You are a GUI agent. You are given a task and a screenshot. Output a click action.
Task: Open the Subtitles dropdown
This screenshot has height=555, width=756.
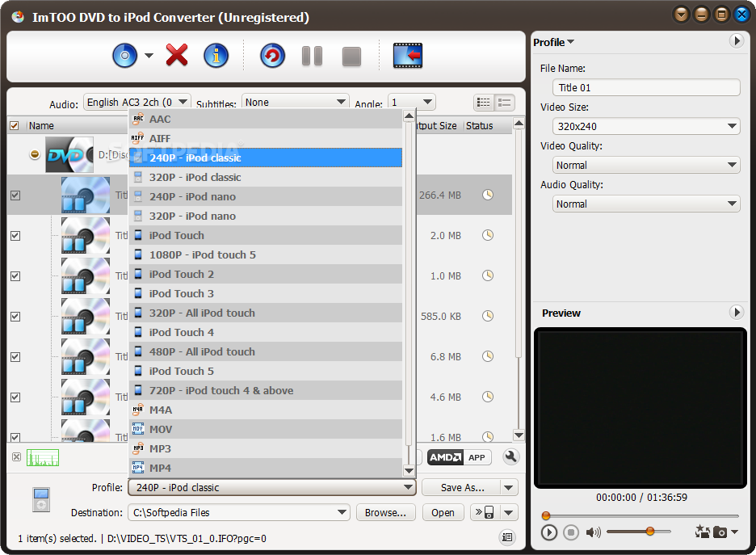pos(295,103)
